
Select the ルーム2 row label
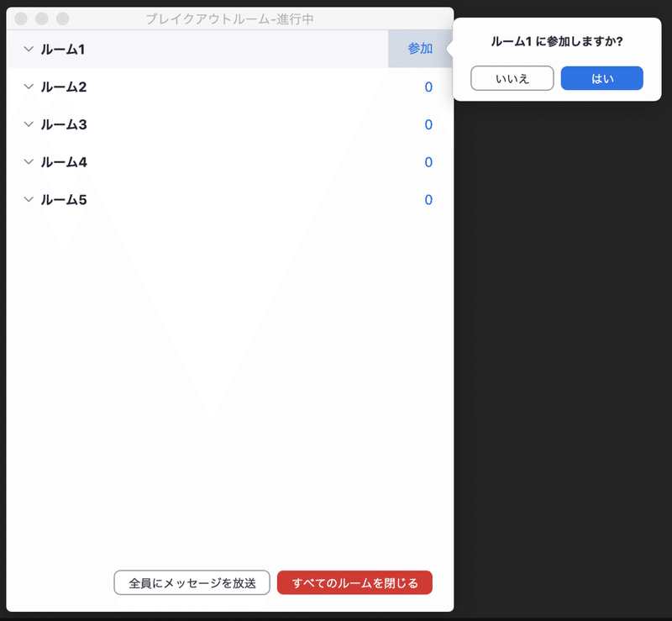[x=64, y=87]
